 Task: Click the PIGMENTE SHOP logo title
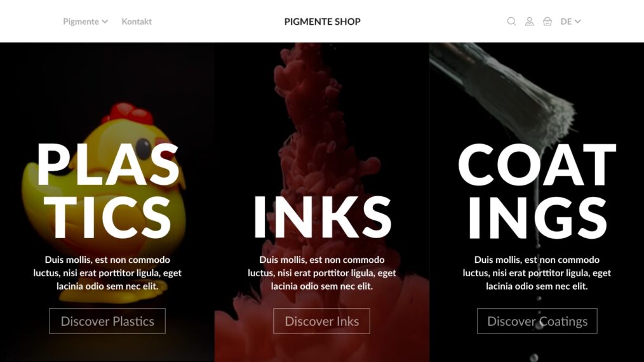coord(323,22)
